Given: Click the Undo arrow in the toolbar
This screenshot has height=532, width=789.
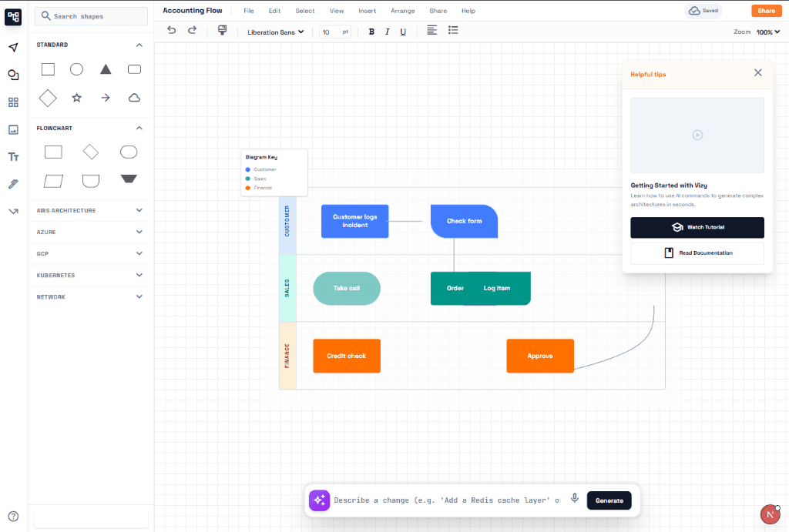Looking at the screenshot, I should [171, 30].
